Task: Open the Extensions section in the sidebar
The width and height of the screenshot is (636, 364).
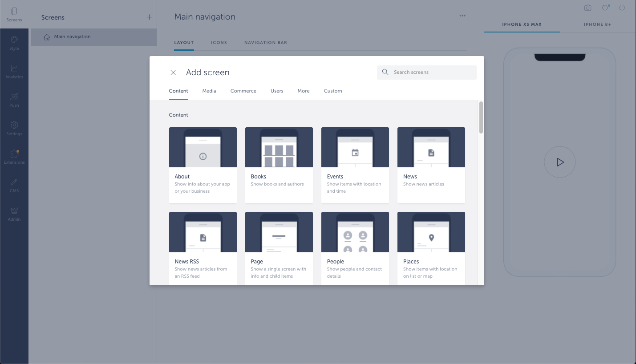Action: [14, 157]
